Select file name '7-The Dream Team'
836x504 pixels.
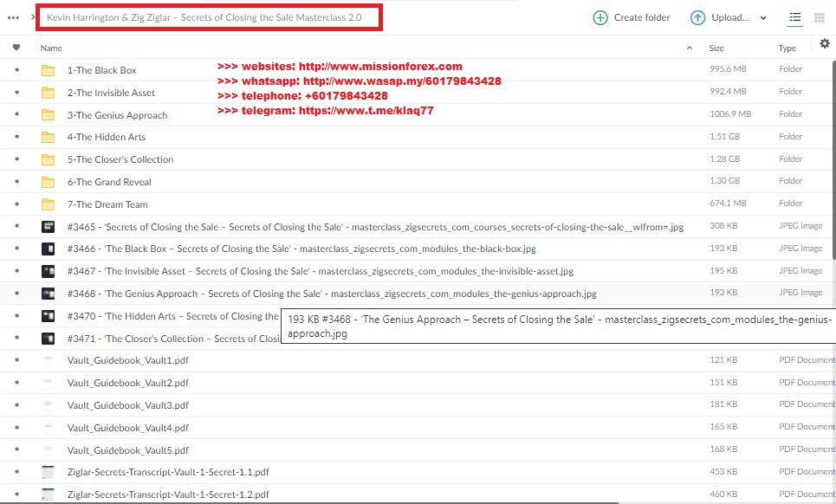(107, 204)
